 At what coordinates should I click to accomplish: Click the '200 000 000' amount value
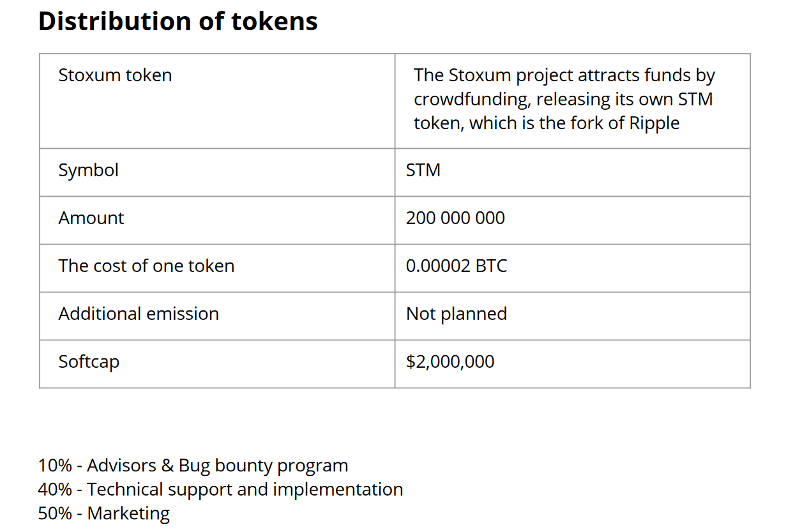pos(455,218)
